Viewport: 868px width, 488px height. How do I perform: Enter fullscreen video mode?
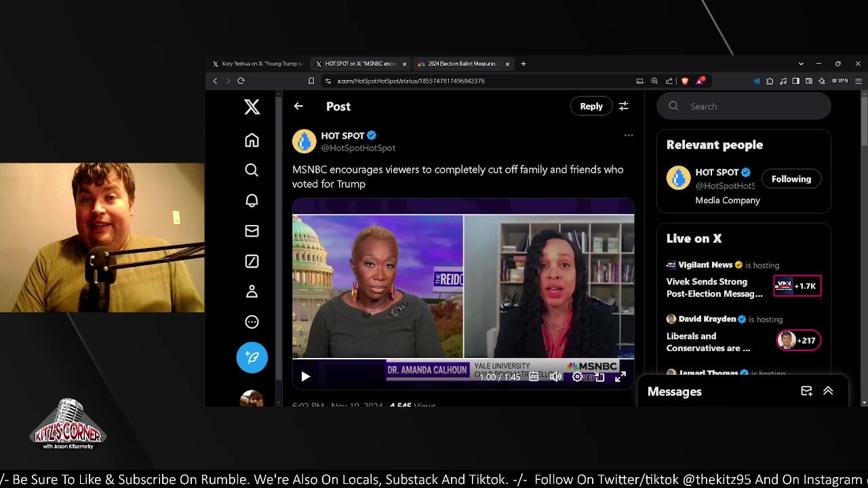click(x=620, y=377)
